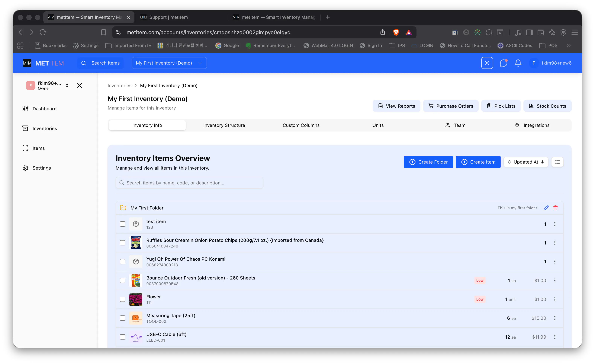Select the Measuring Tape (25ft) checkbox
This screenshot has height=364, width=595.
[123, 318]
